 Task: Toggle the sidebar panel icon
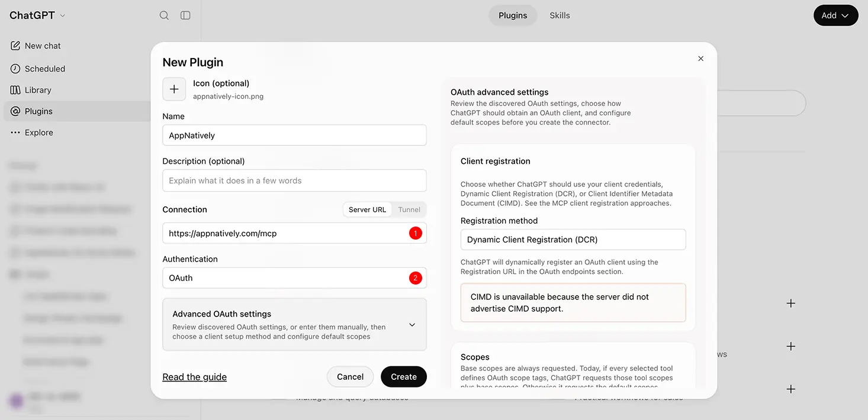coord(185,15)
